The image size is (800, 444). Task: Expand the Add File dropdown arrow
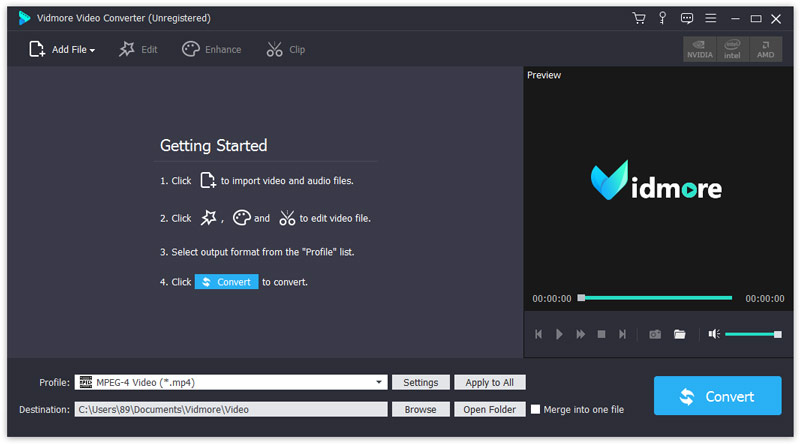[x=92, y=50]
